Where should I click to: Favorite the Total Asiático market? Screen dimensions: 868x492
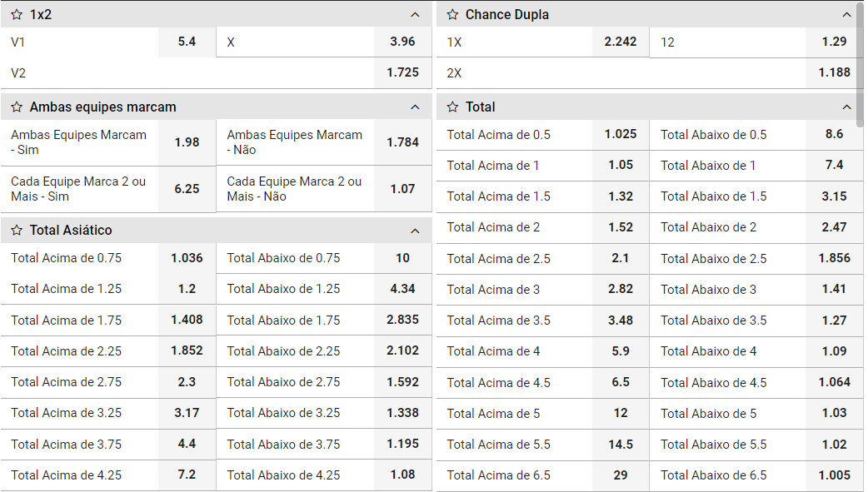pos(17,231)
